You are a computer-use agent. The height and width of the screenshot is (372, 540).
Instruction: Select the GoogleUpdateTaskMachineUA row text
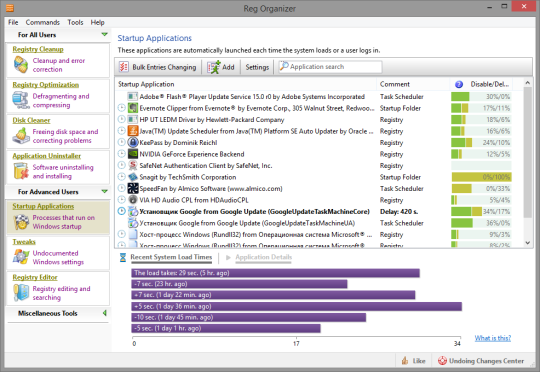(247, 223)
